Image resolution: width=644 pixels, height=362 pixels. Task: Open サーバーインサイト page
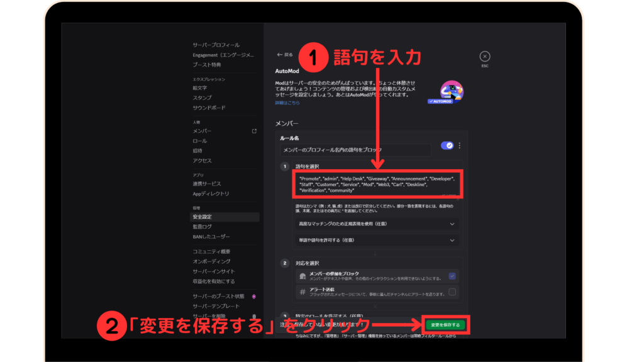[214, 271]
